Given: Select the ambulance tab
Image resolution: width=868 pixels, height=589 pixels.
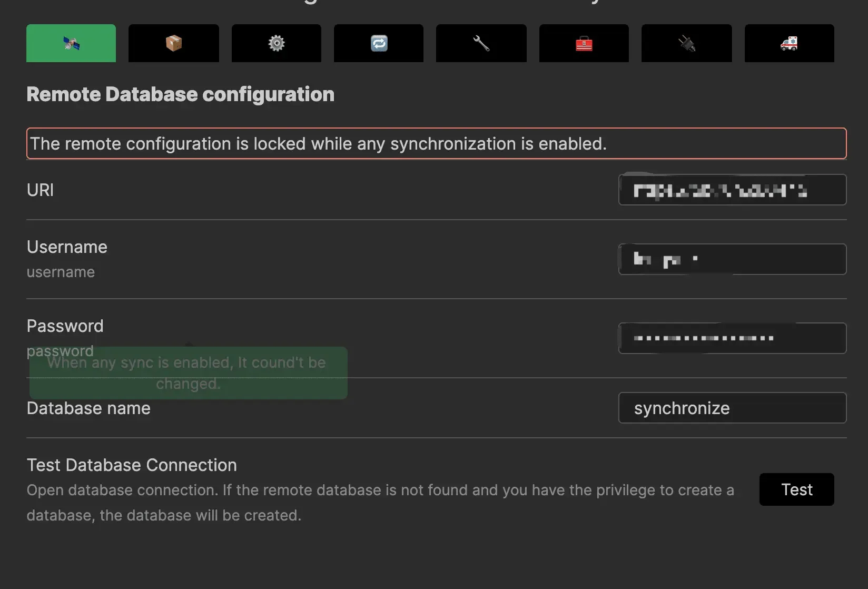Looking at the screenshot, I should click(x=789, y=43).
